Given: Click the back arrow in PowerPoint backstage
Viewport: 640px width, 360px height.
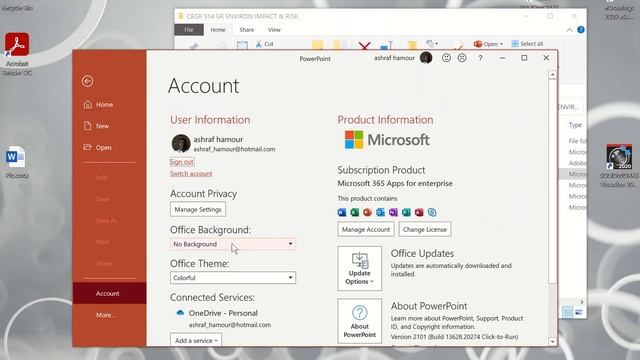Looking at the screenshot, I should [87, 81].
